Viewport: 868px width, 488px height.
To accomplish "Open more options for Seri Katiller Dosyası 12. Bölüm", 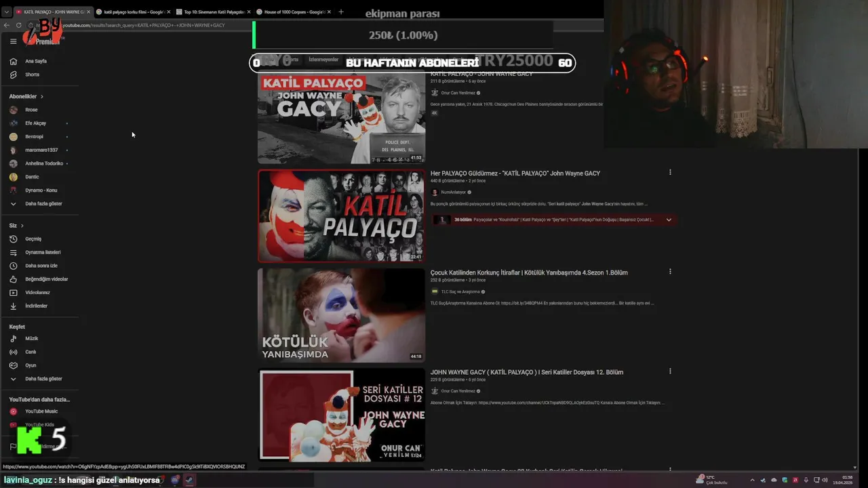I will point(670,371).
